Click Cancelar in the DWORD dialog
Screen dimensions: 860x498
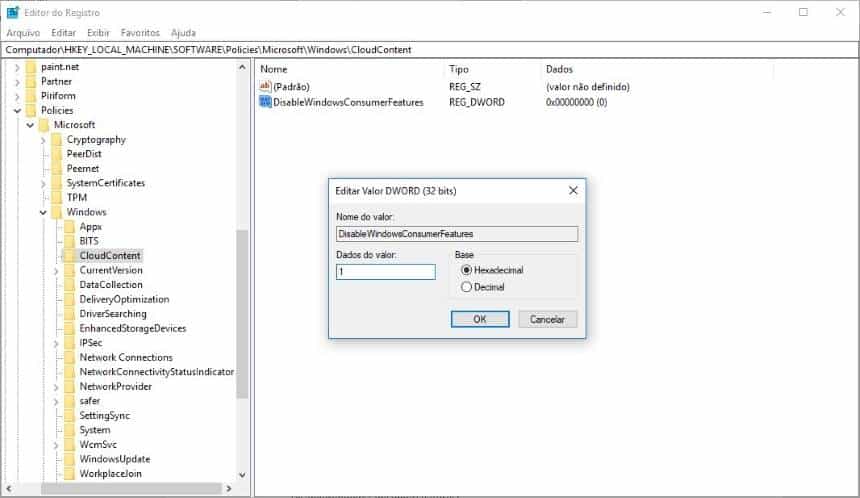(547, 319)
